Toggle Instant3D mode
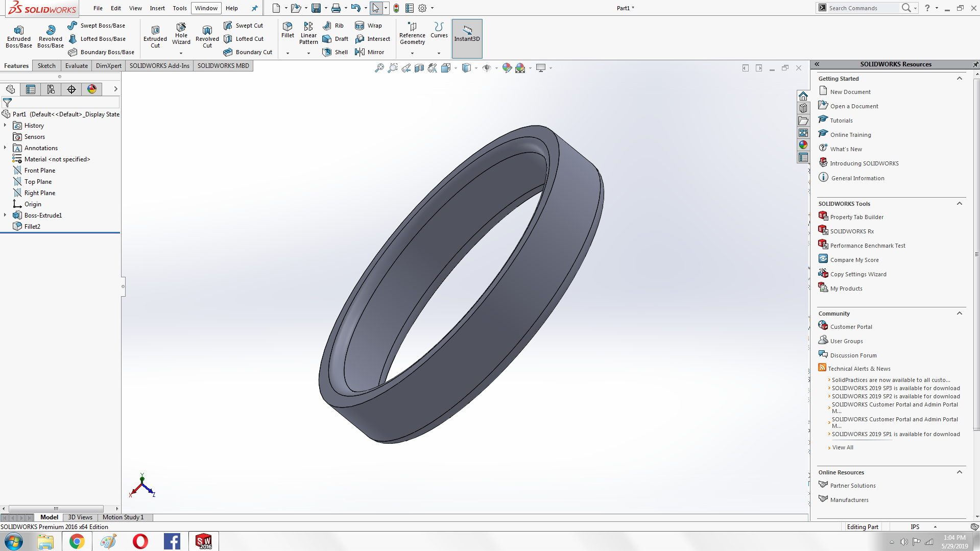Screen dimensions: 980x551 pos(467,39)
